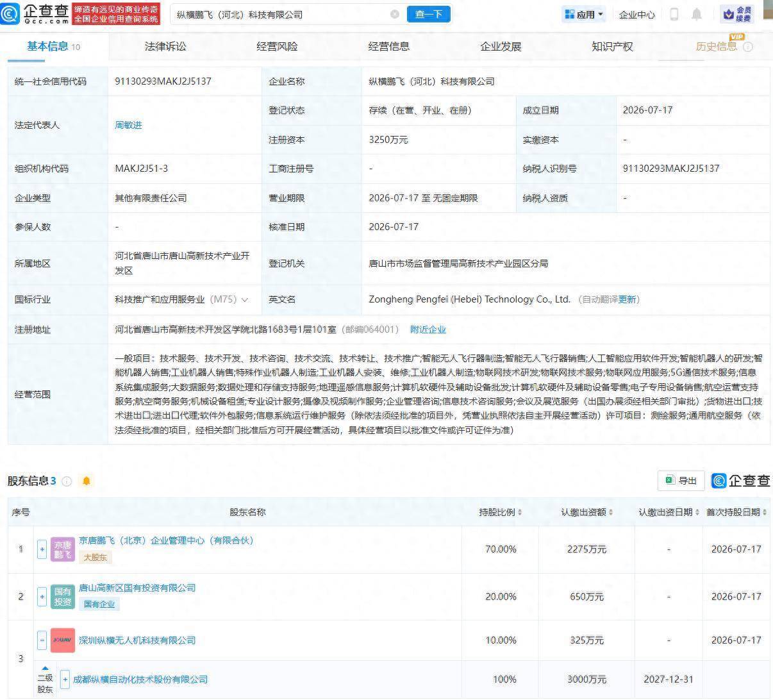Expand shareholder row 1 京唐鹏飞
Screen dimensions: 773x700
point(42,549)
